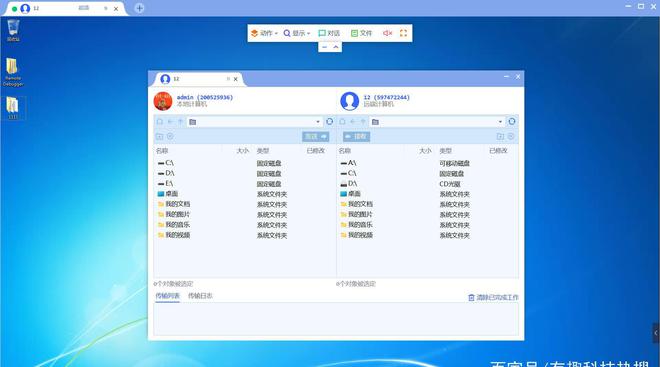Click the remote computer 12 avatar
Image resolution: width=660 pixels, height=367 pixels.
pos(349,101)
